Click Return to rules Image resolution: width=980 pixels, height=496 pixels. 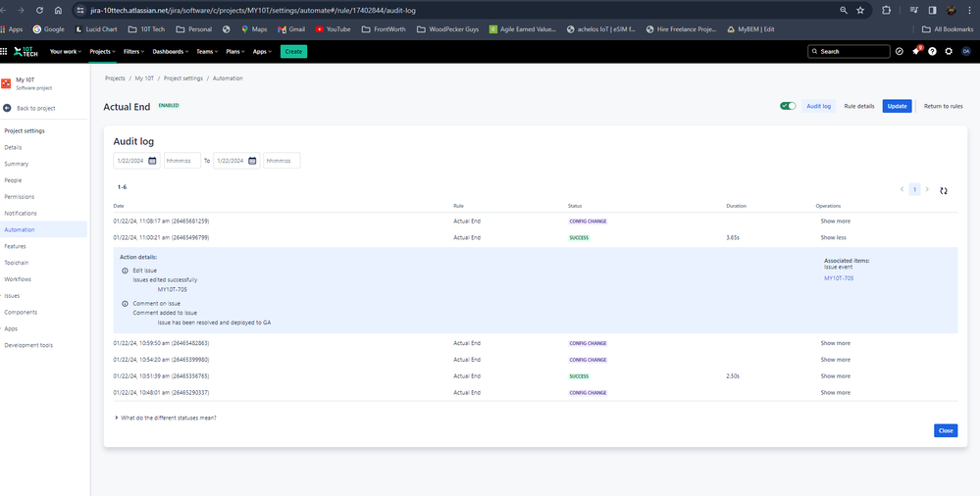[x=943, y=106]
